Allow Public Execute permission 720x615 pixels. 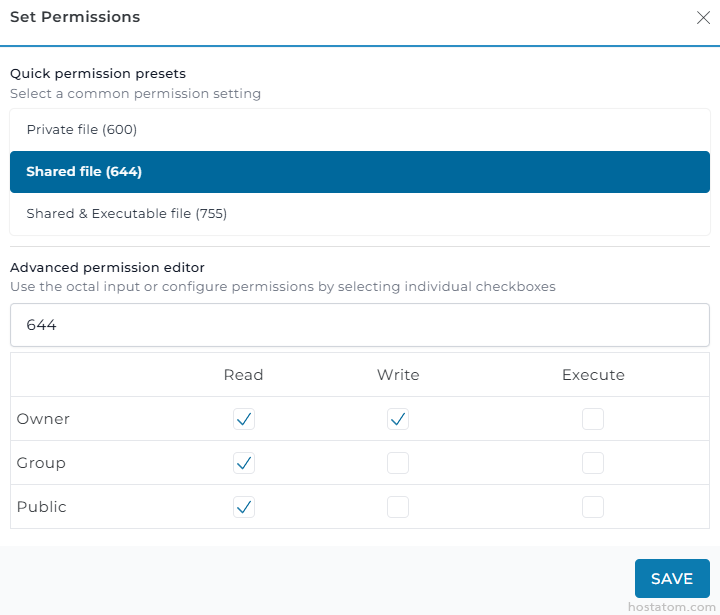point(593,507)
